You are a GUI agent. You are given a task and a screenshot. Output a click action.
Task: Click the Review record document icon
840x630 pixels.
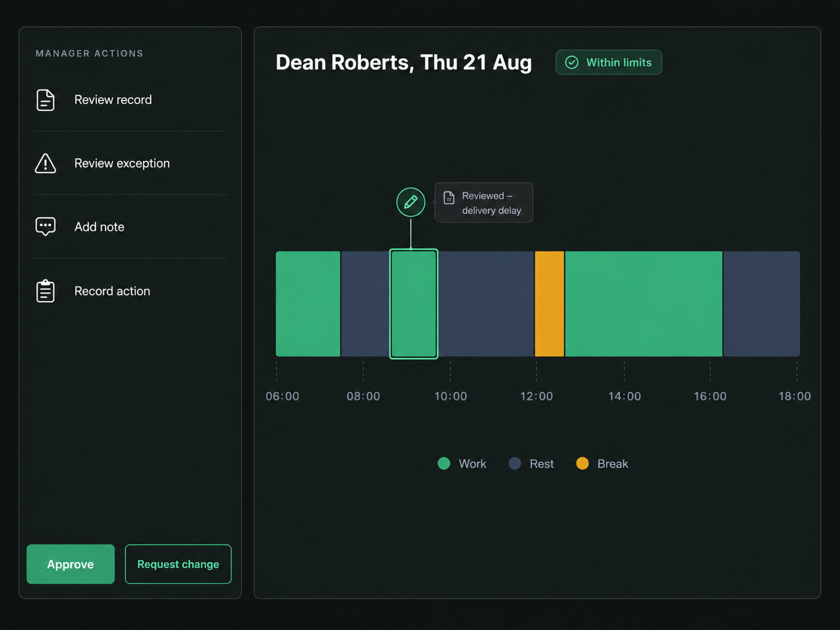tap(45, 100)
